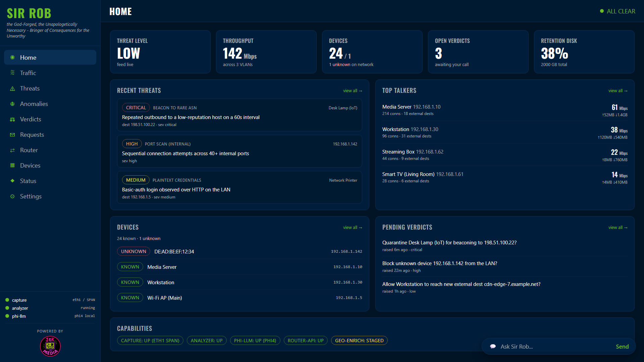Image resolution: width=644 pixels, height=362 pixels.
Task: Open the CRITICAL beacon to rare ASN threat
Action: pos(239,115)
